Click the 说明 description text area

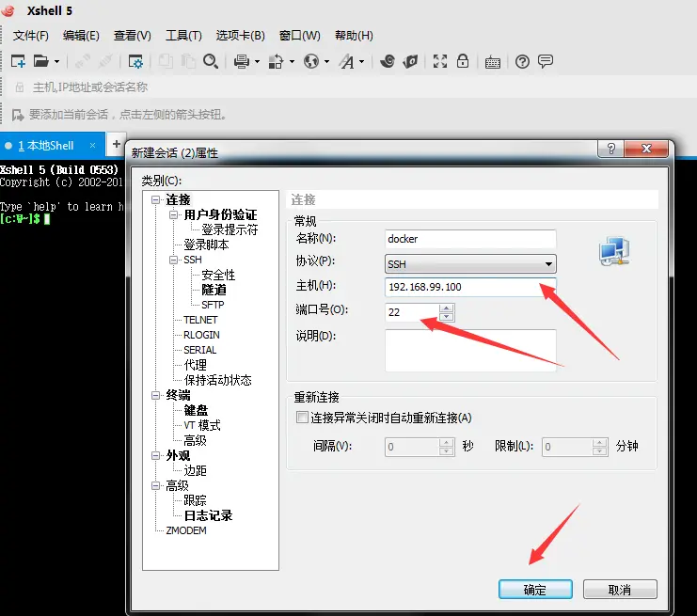pos(470,350)
